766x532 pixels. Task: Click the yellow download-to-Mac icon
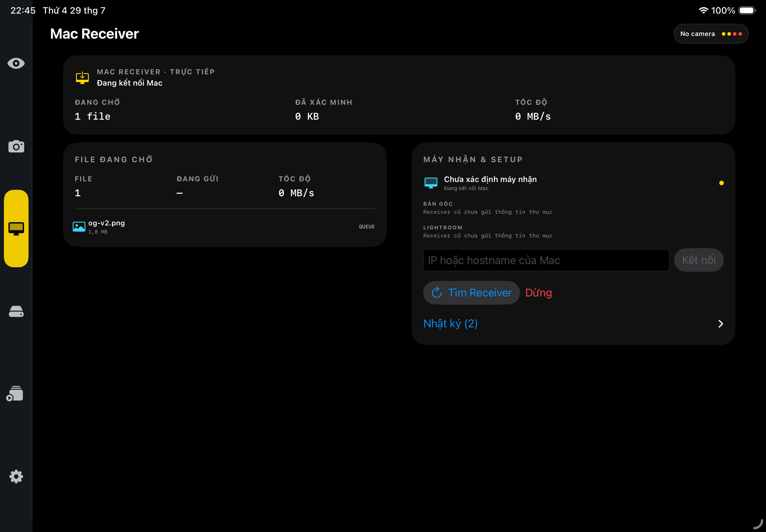[x=82, y=78]
